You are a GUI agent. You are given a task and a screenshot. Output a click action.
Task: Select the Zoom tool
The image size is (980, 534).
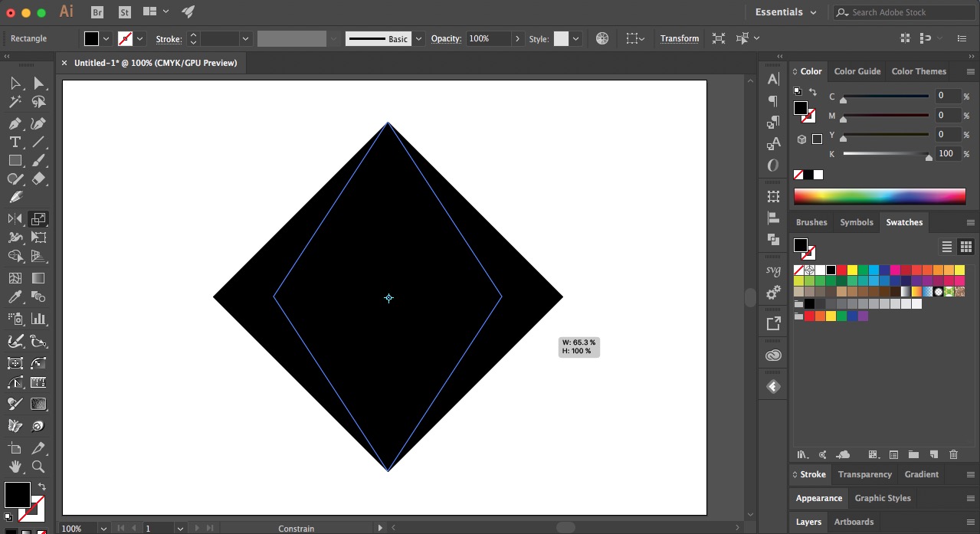tap(38, 466)
